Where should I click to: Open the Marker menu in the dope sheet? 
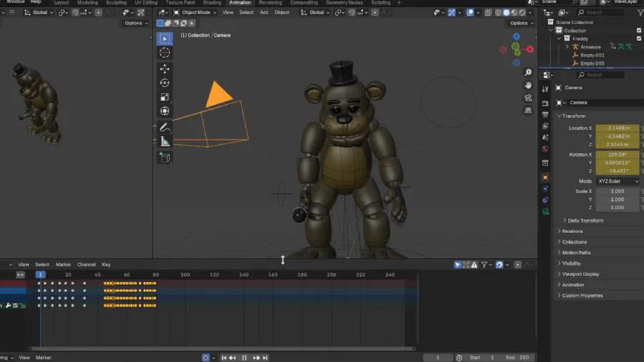tap(63, 265)
